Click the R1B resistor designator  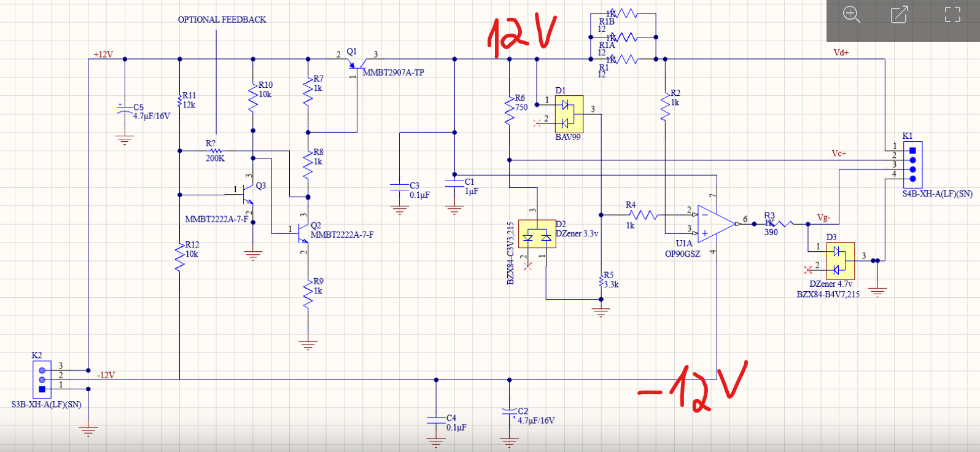tap(607, 21)
